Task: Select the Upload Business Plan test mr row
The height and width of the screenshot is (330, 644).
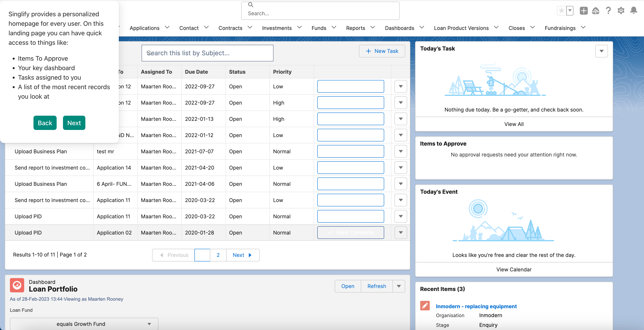Action: click(x=207, y=151)
